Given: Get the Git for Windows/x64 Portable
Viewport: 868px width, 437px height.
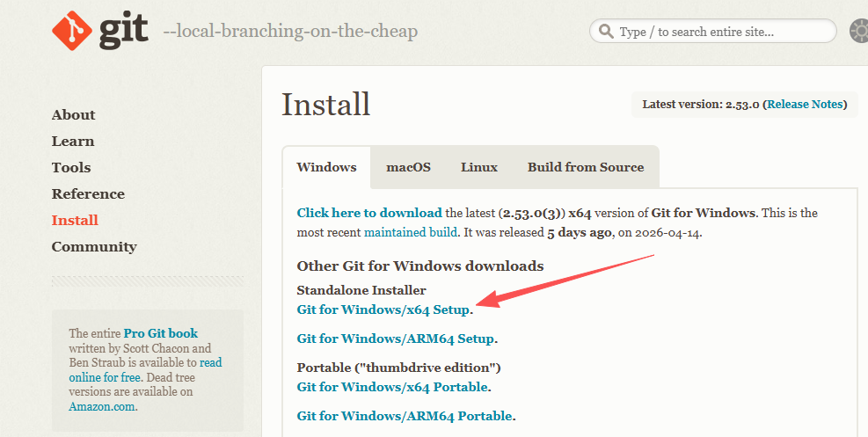Looking at the screenshot, I should [392, 387].
